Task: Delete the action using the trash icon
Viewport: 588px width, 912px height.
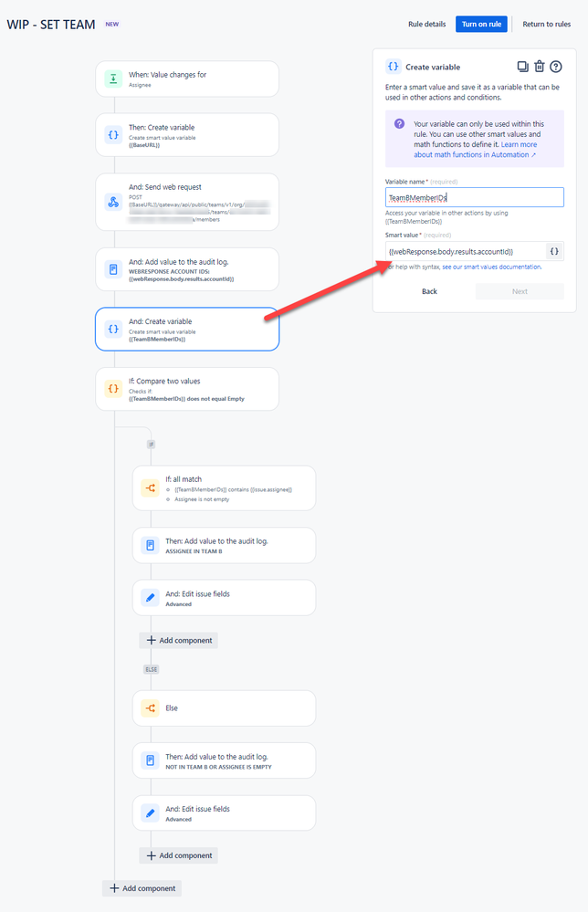Action: (x=539, y=67)
